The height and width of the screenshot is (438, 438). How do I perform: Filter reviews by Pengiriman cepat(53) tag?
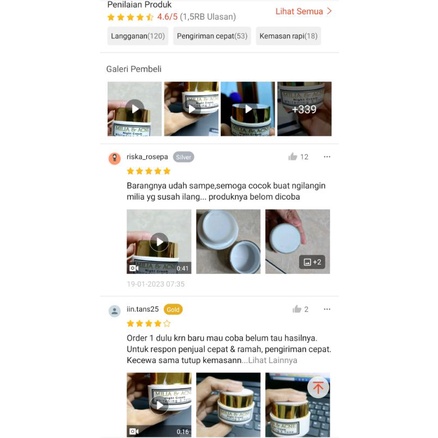212,36
